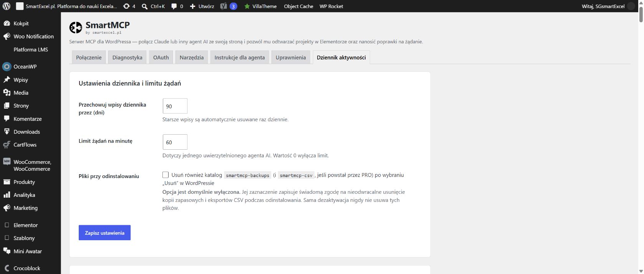Open the Utwórz plus icon
The height and width of the screenshot is (274, 644).
(x=193, y=7)
